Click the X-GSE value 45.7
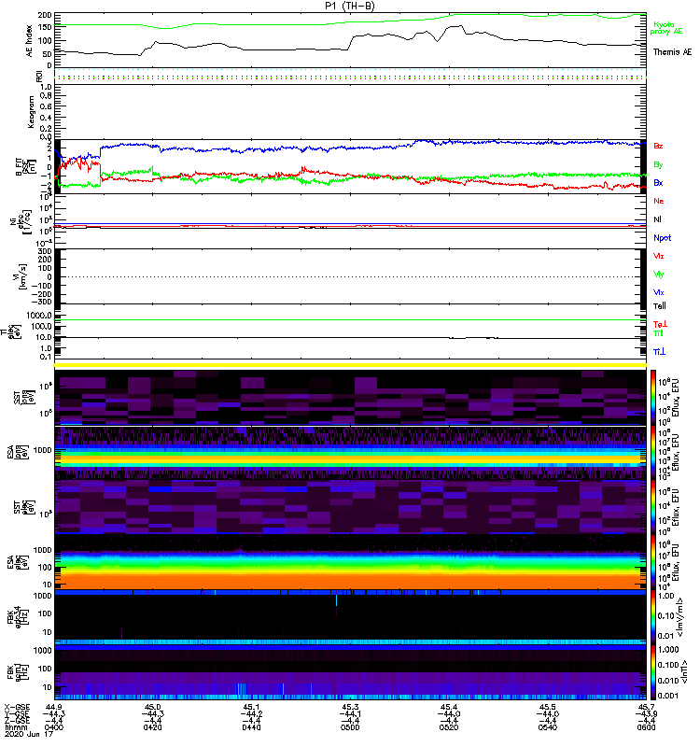 [646, 707]
